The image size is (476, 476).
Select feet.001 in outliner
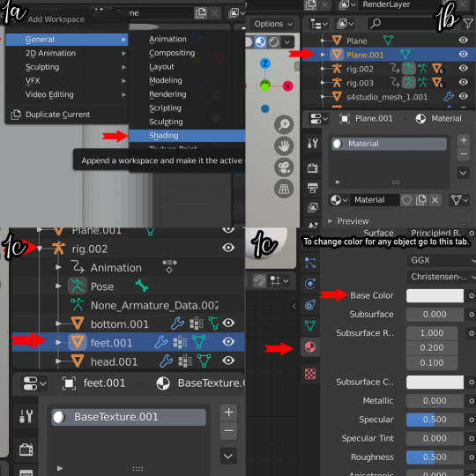click(x=111, y=343)
